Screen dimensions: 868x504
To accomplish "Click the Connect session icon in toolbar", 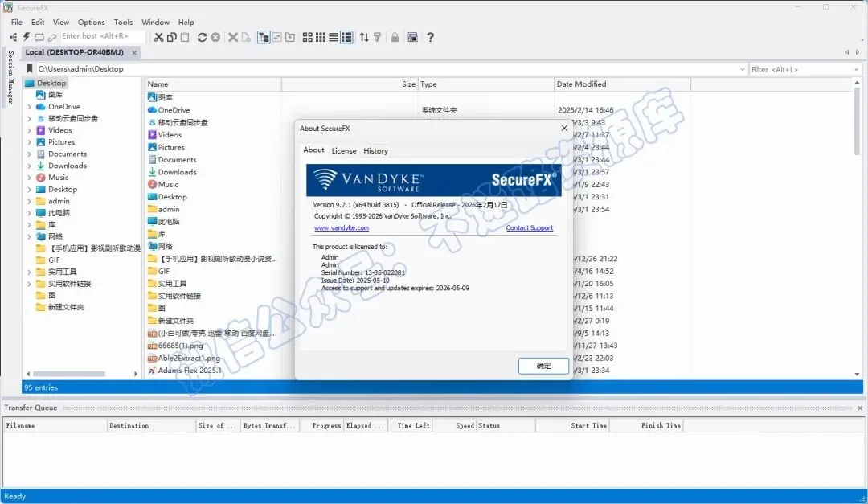I will (14, 37).
